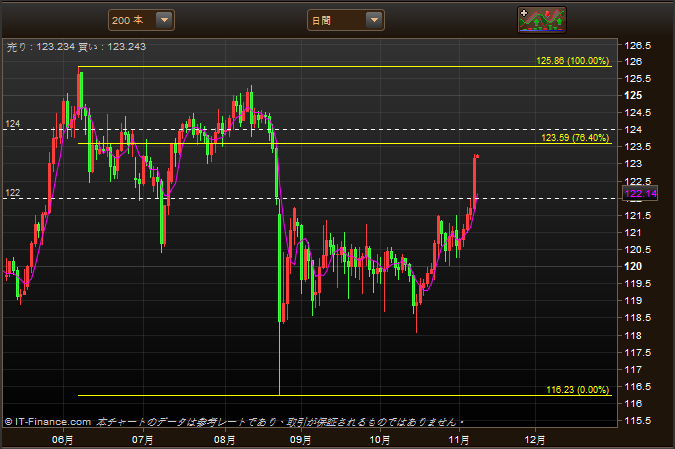Click the 123.5 price axis label
Image resolution: width=675 pixels, height=449 pixels.
coord(638,147)
